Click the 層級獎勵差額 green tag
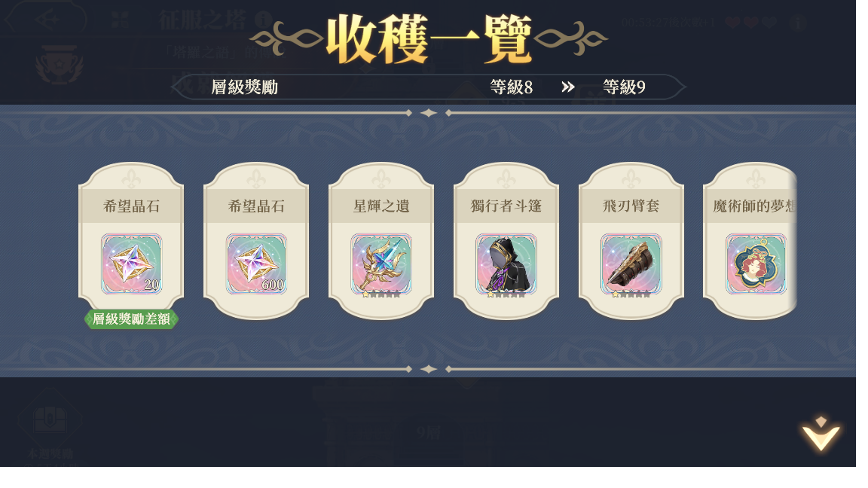 tap(131, 319)
